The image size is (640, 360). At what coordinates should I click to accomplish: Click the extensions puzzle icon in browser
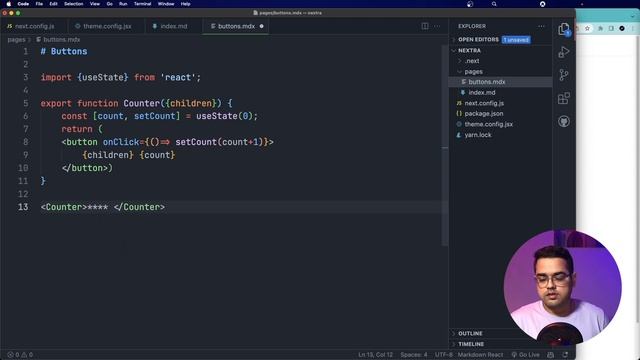pyautogui.click(x=600, y=28)
